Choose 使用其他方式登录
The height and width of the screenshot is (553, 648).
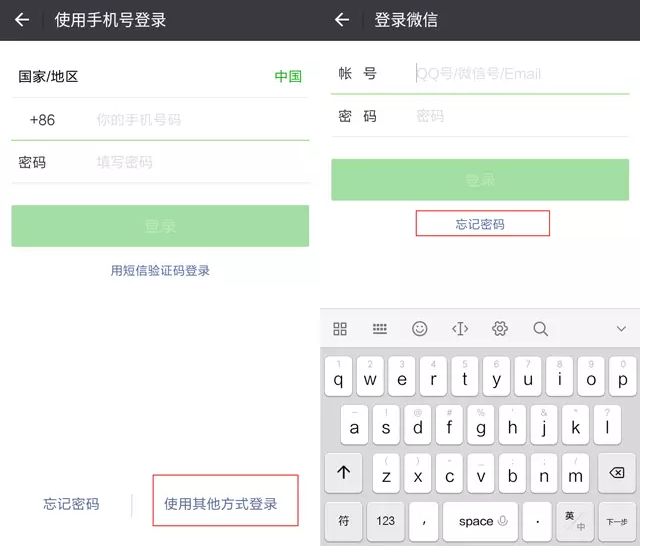(221, 504)
